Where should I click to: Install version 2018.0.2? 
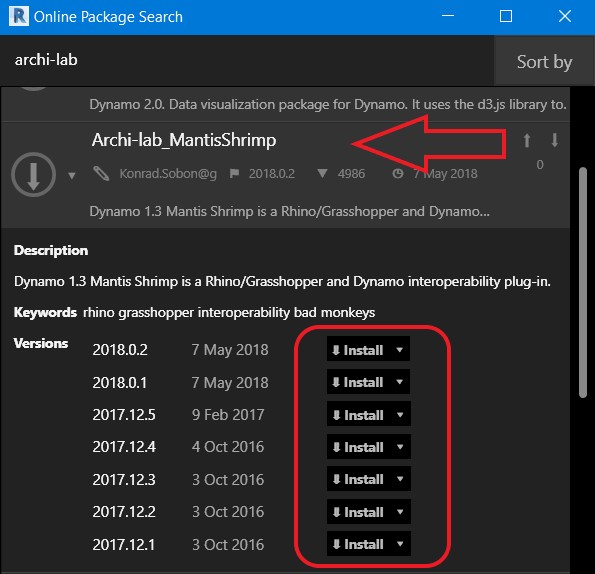tap(358, 349)
